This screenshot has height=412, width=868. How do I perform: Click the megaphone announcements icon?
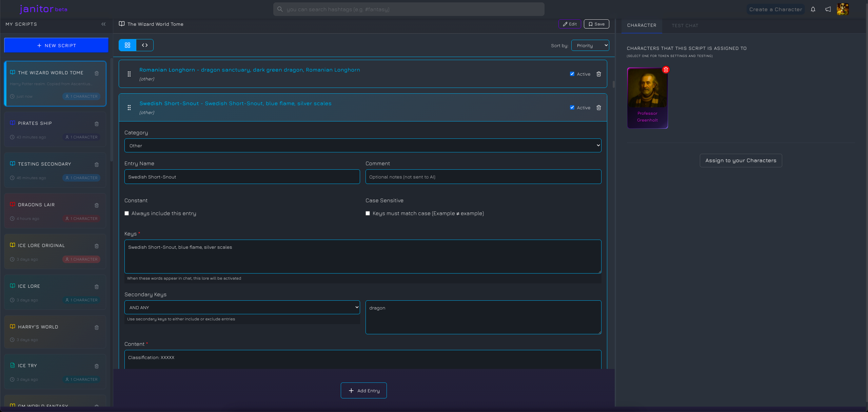(828, 9)
